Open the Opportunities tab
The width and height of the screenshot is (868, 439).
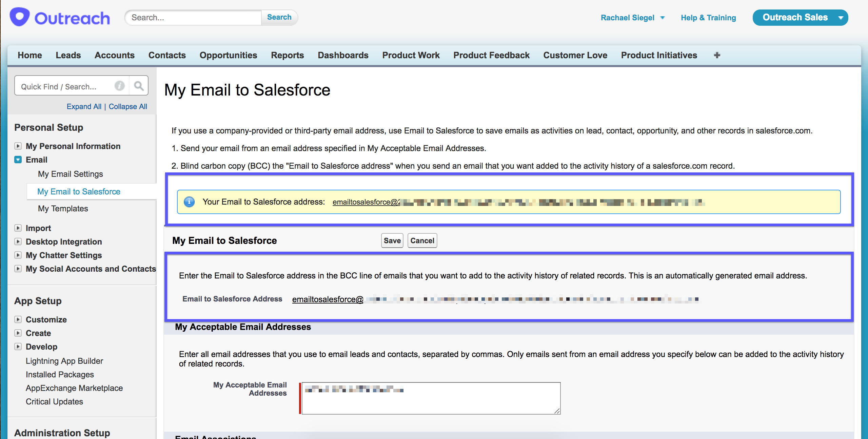point(228,55)
